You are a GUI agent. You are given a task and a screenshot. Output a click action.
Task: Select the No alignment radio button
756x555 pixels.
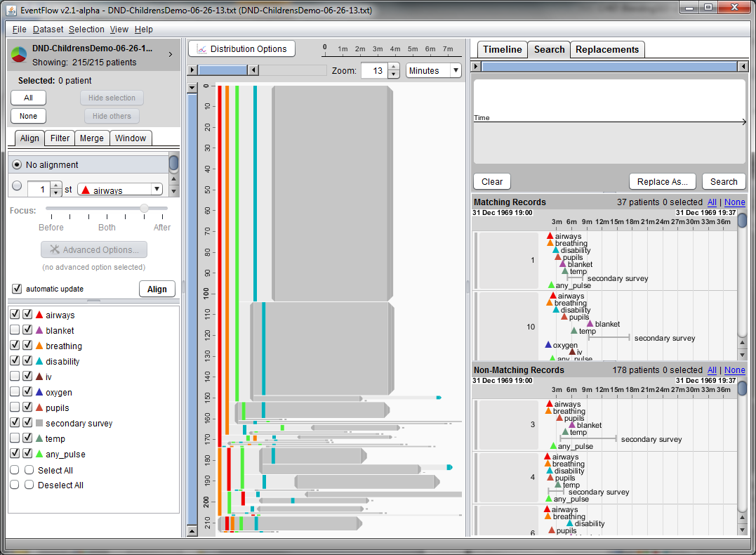(x=17, y=165)
